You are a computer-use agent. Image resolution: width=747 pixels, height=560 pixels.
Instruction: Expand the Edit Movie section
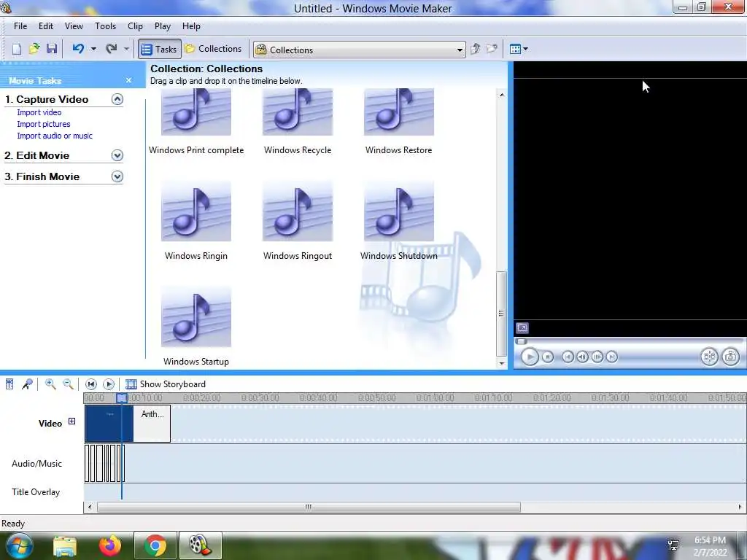pyautogui.click(x=117, y=155)
